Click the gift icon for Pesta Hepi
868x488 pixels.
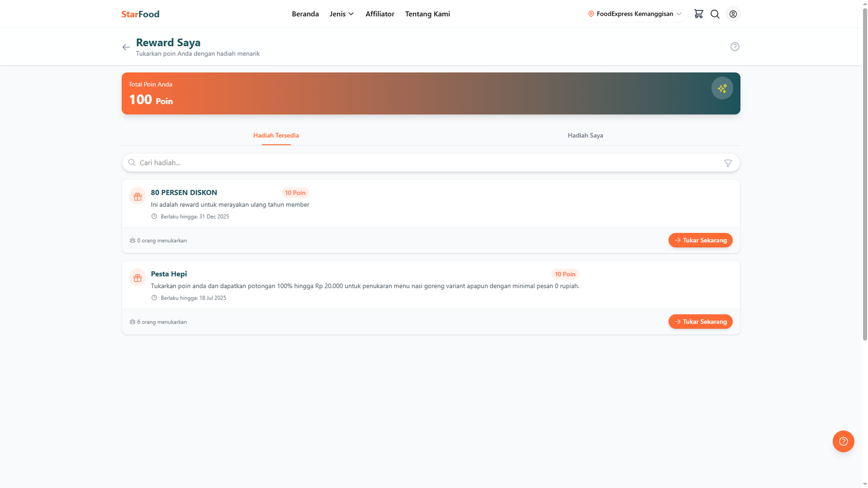(138, 278)
